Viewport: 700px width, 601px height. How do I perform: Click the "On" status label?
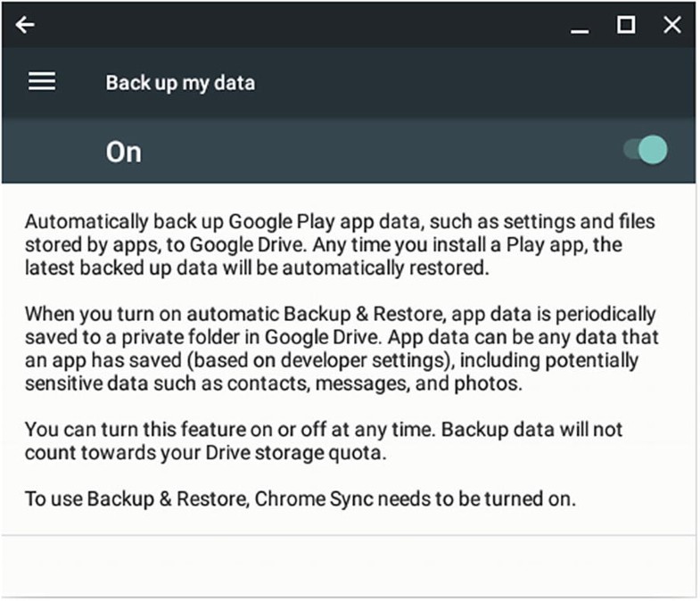(123, 152)
